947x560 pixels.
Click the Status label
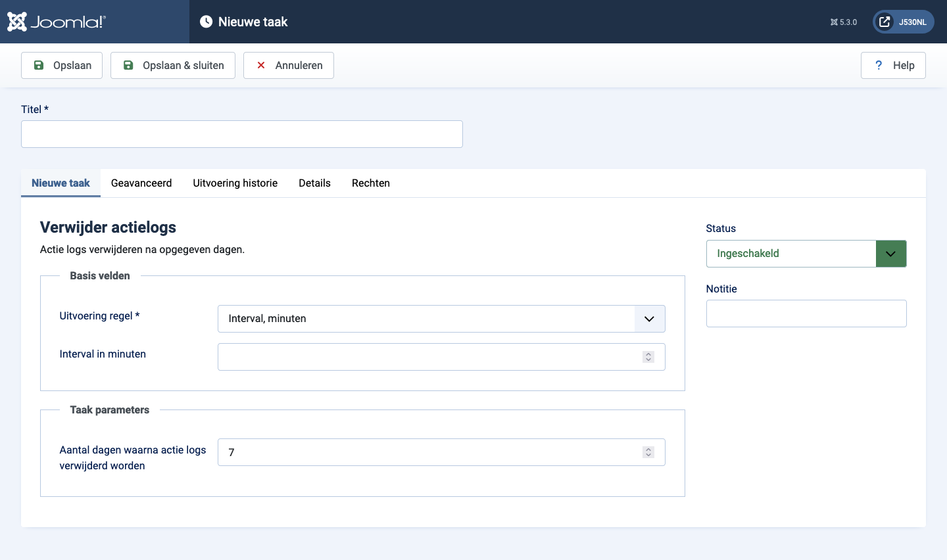[x=721, y=228]
